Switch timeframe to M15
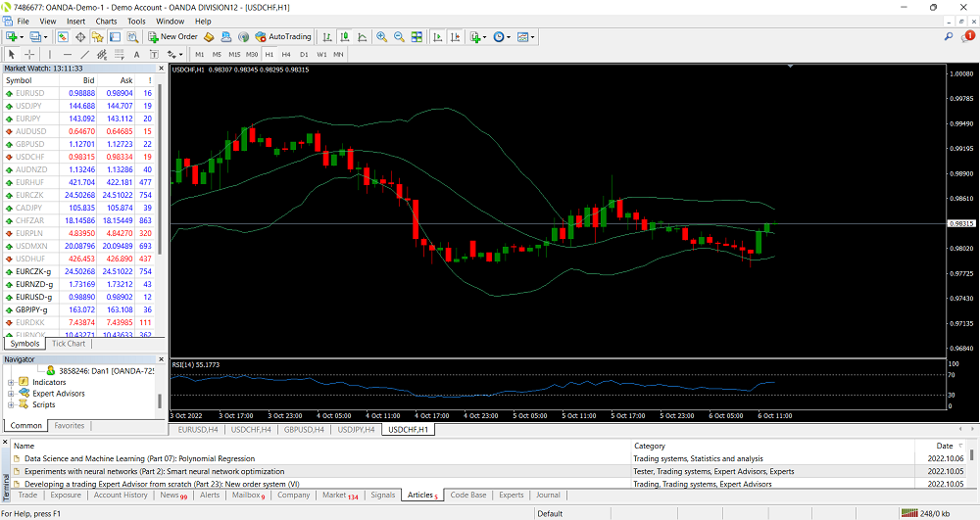980x520 pixels. click(x=234, y=54)
